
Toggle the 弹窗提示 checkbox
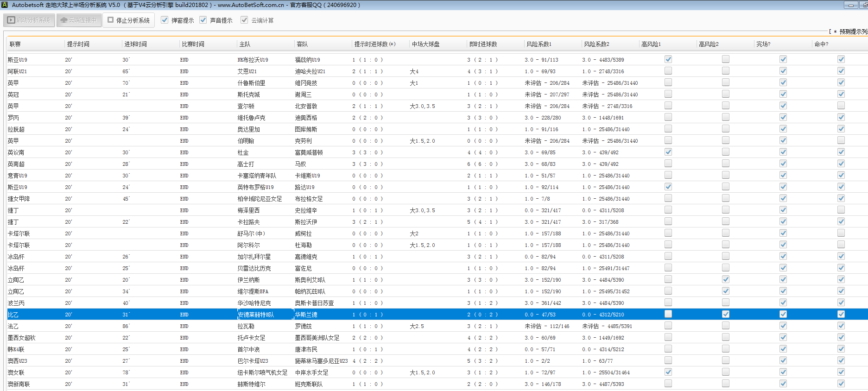click(165, 20)
